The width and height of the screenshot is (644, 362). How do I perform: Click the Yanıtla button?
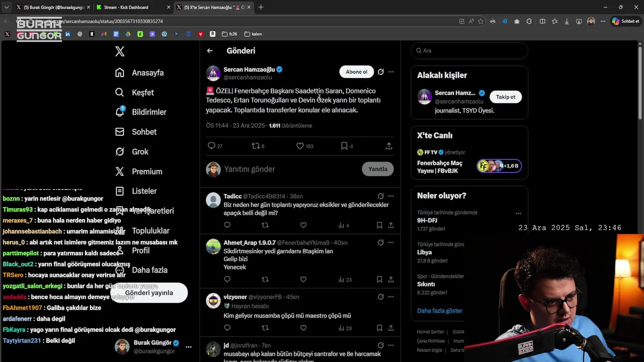click(x=378, y=169)
